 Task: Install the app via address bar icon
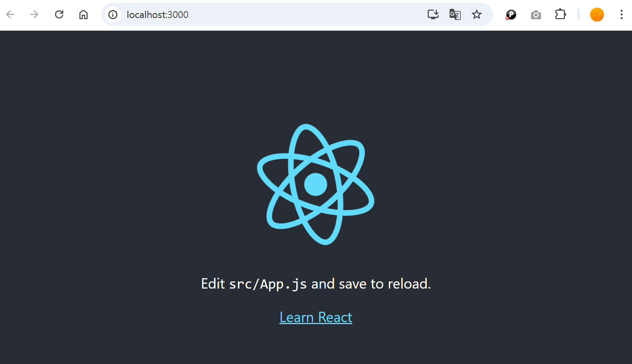433,15
